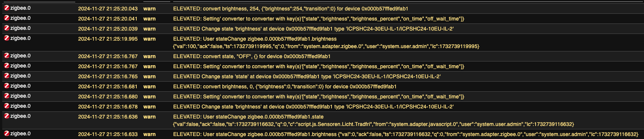Select the timestamp 2024-11-27 21:25:20.043
The image size is (644, 139).
pyautogui.click(x=108, y=9)
